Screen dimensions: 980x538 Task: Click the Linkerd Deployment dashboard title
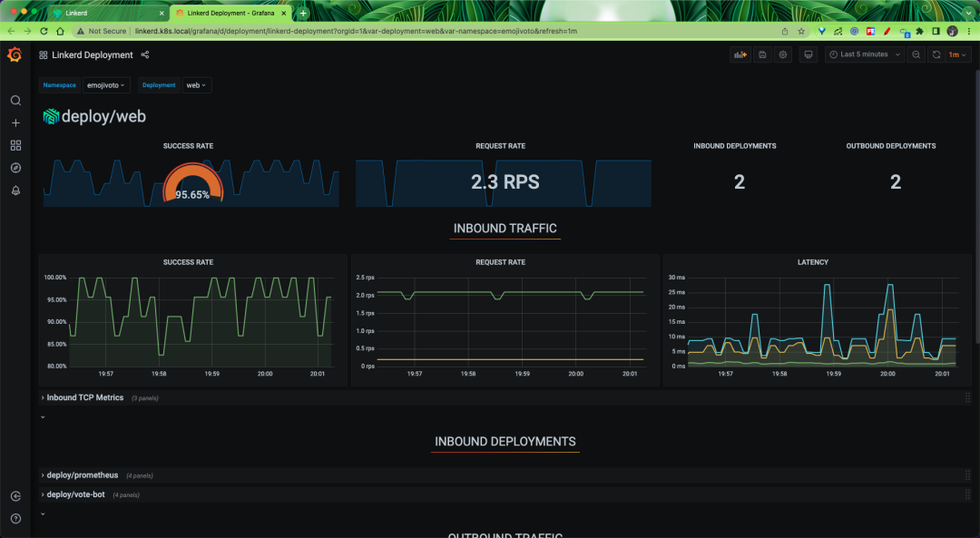pyautogui.click(x=93, y=55)
